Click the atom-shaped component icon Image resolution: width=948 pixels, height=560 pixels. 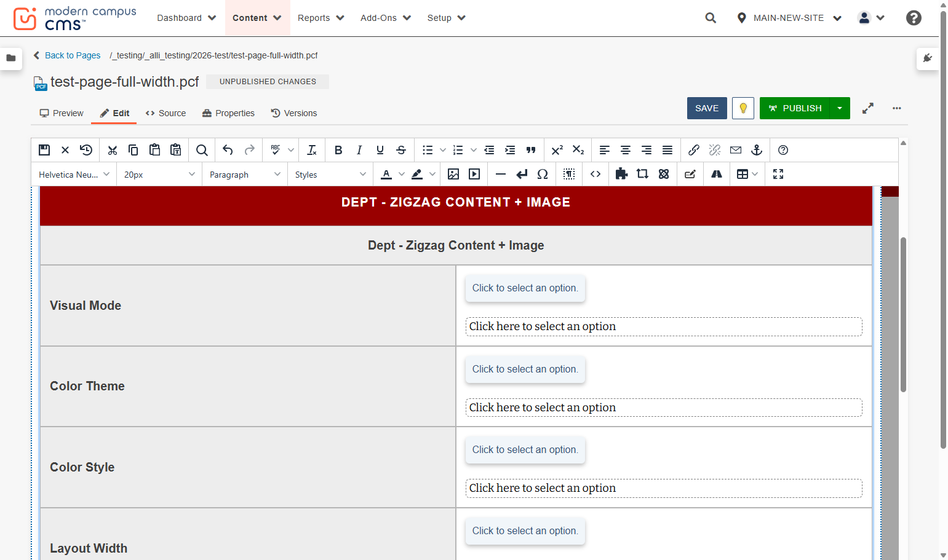[664, 174]
